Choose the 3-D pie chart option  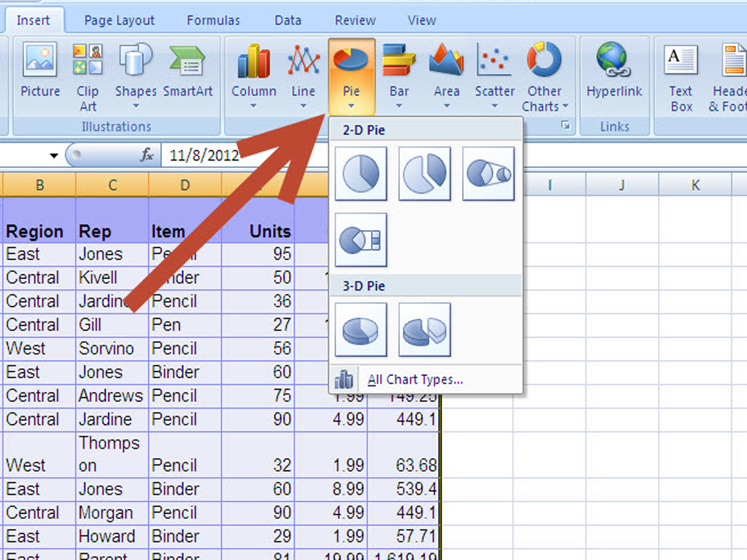coord(361,329)
